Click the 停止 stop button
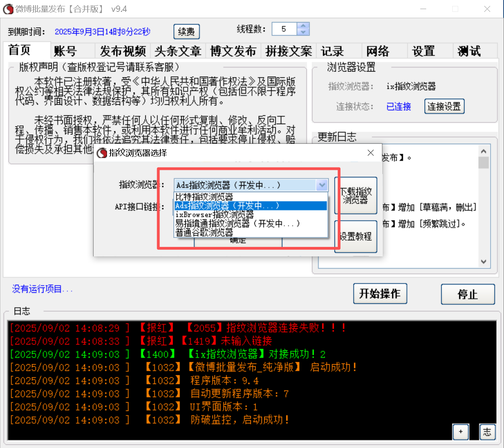 [468, 294]
